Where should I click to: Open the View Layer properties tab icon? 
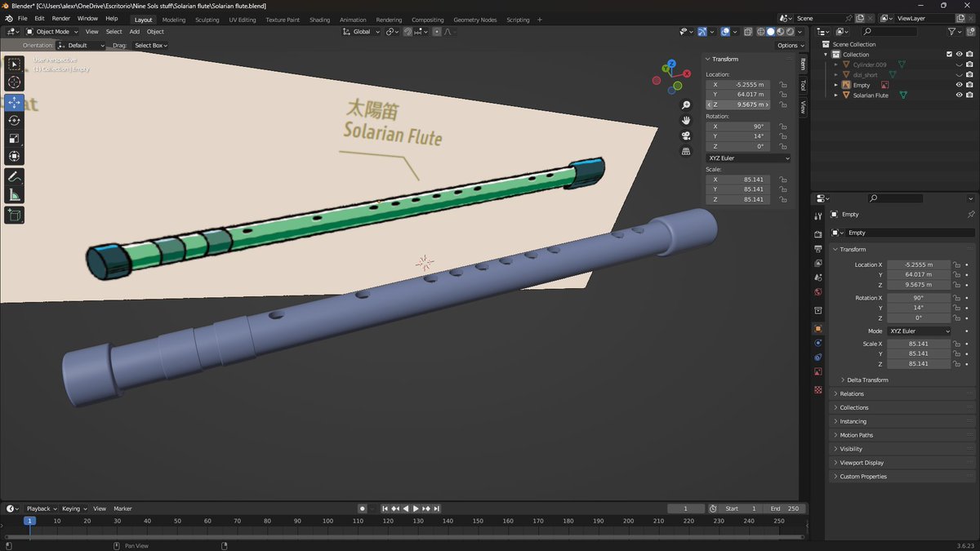tap(818, 264)
